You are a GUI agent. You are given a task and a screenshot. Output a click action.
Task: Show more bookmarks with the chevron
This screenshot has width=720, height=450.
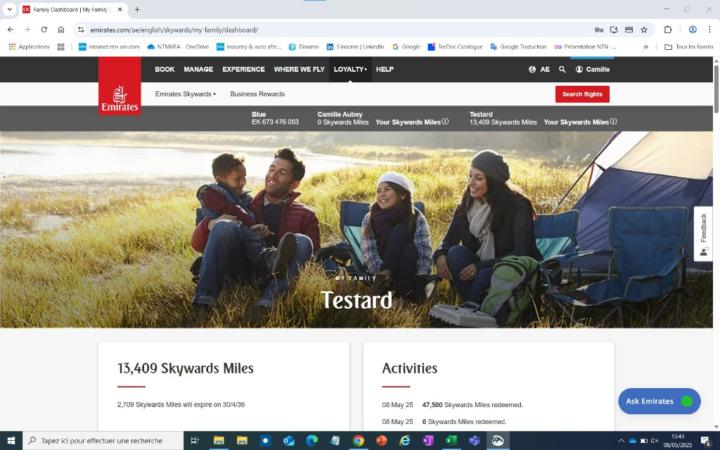coord(646,47)
